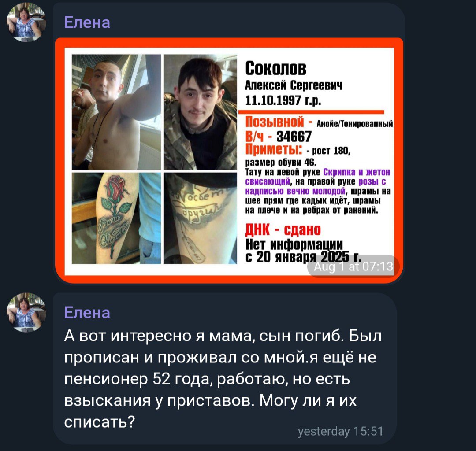The width and height of the screenshot is (476, 451).
Task: Click the Aug 1 at 07:13 timestamp
Action: coord(353,266)
